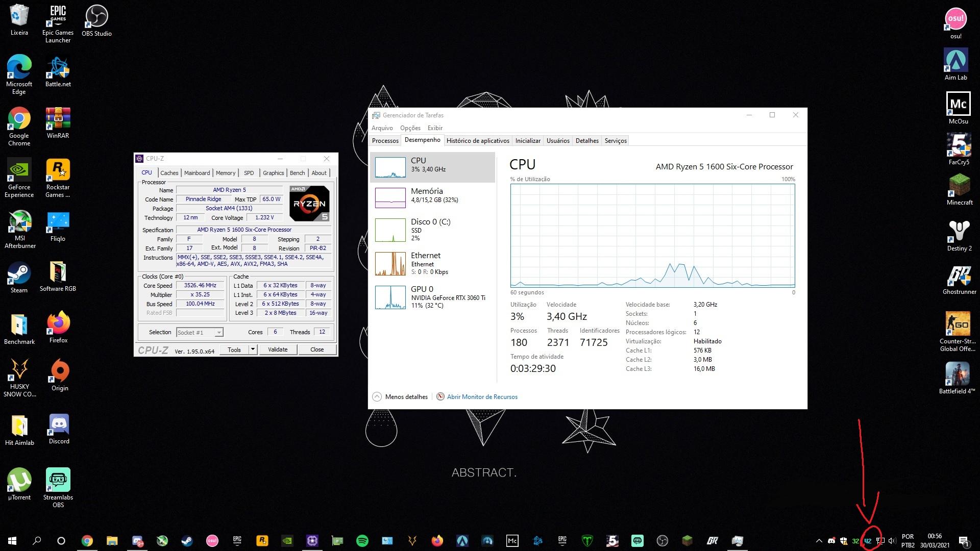980x551 pixels.
Task: Switch to the Mainboard tab in CPU-Z
Action: (197, 173)
